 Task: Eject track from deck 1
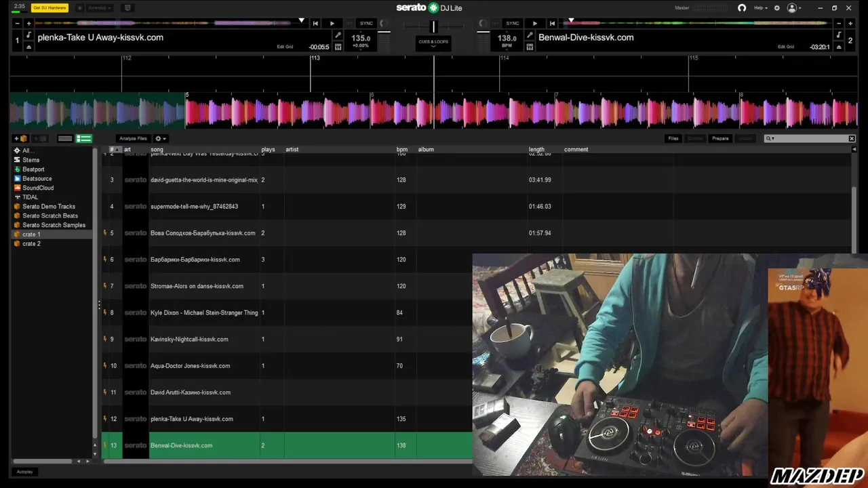(28, 47)
